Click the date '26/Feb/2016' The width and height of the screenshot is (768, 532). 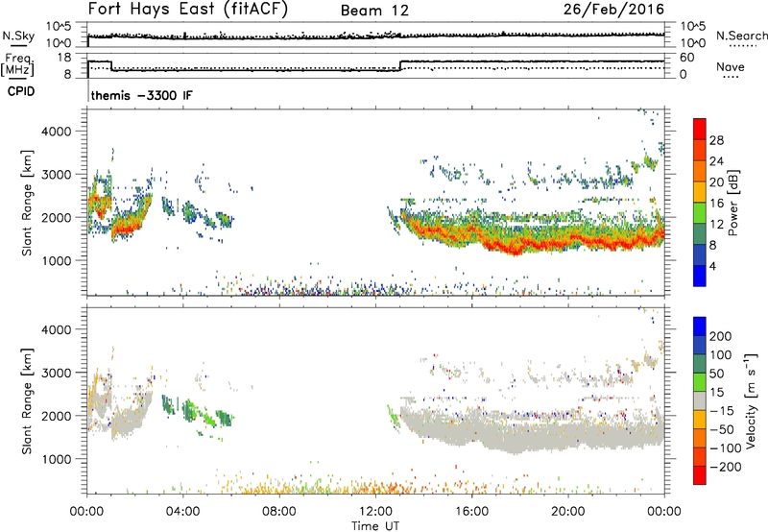(x=613, y=9)
